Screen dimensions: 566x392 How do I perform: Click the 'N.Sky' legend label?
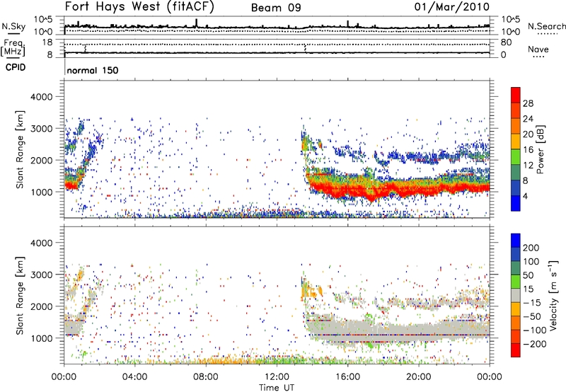(x=13, y=26)
